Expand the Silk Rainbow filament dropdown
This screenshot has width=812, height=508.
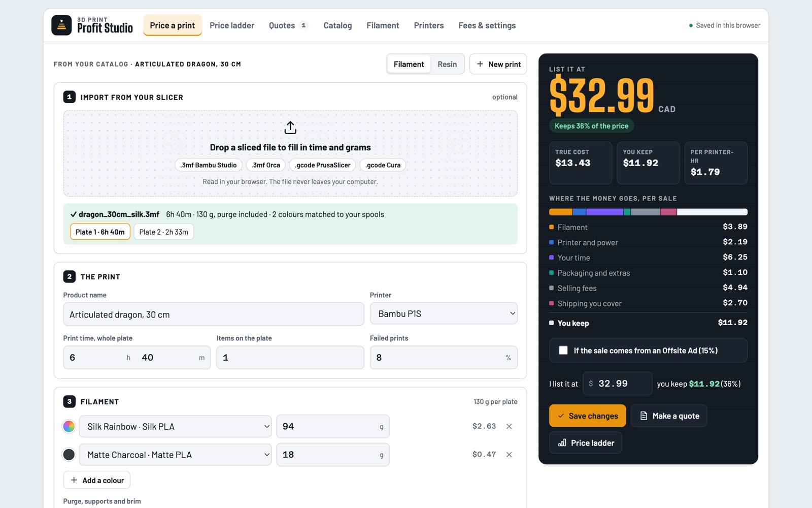click(176, 427)
